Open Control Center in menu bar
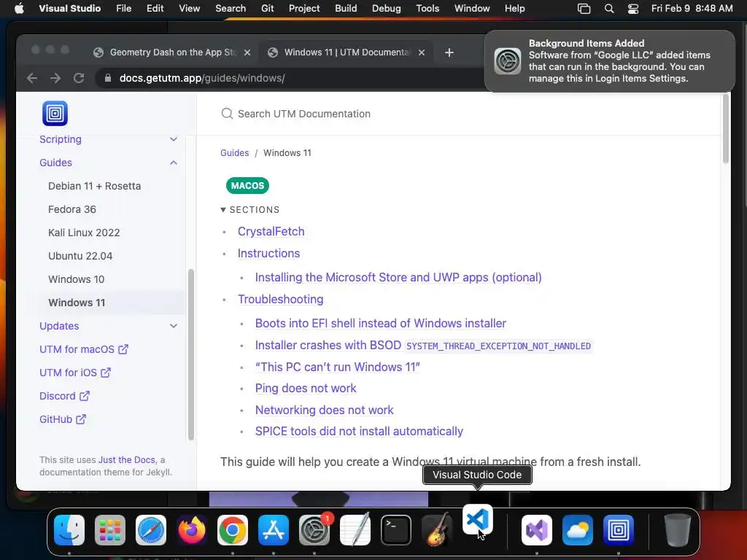The image size is (747, 560). [632, 9]
